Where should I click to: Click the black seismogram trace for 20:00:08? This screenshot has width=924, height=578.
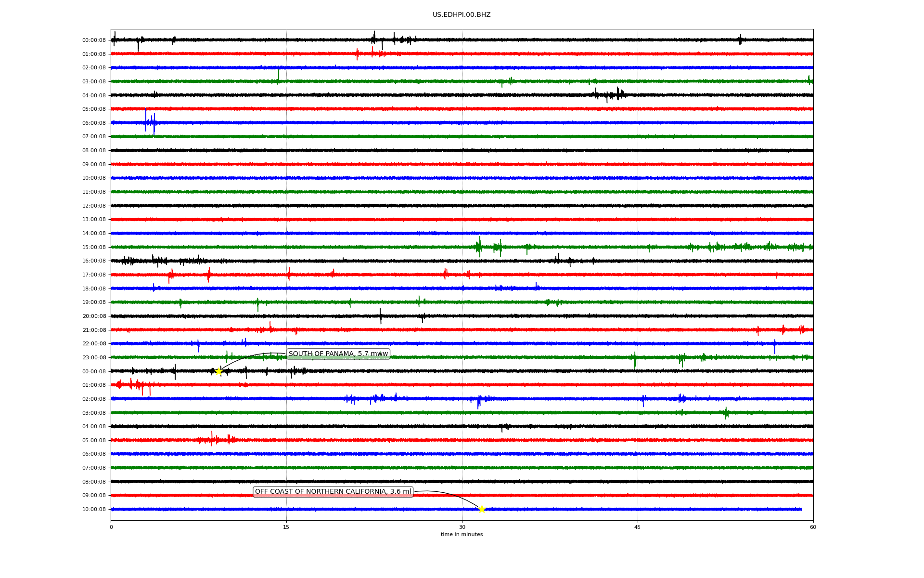(462, 316)
